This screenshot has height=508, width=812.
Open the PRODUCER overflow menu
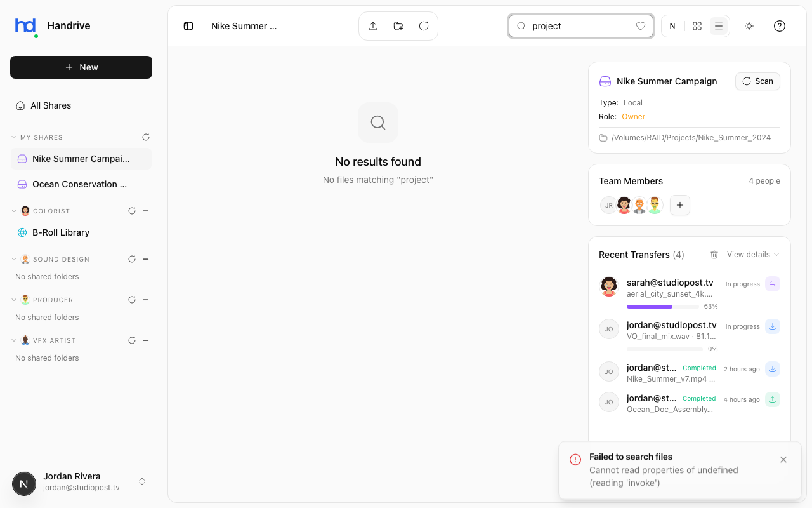[x=146, y=300]
